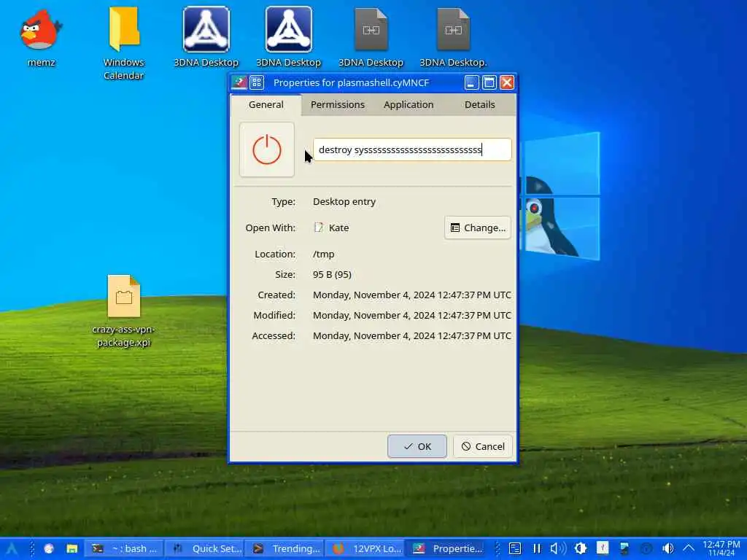Click the '95 B (95)' size value

(332, 274)
